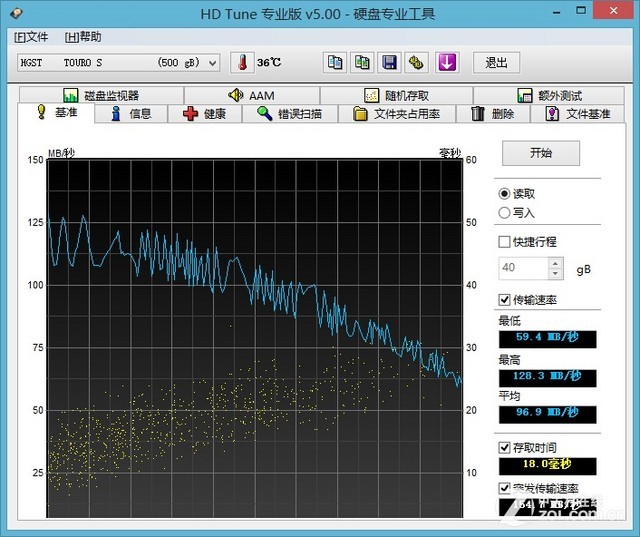This screenshot has height=537, width=640.
Task: Switch to 随机存取 tab
Action: pos(396,95)
